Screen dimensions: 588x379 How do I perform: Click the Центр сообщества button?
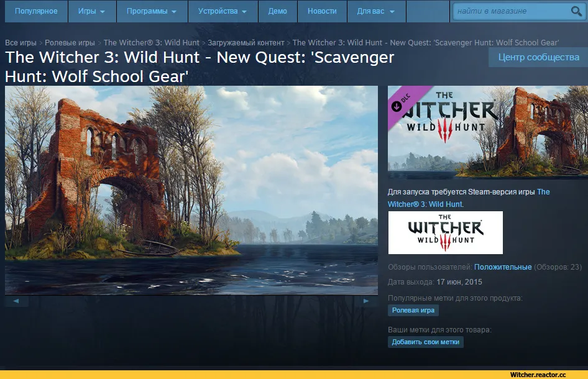pyautogui.click(x=538, y=57)
